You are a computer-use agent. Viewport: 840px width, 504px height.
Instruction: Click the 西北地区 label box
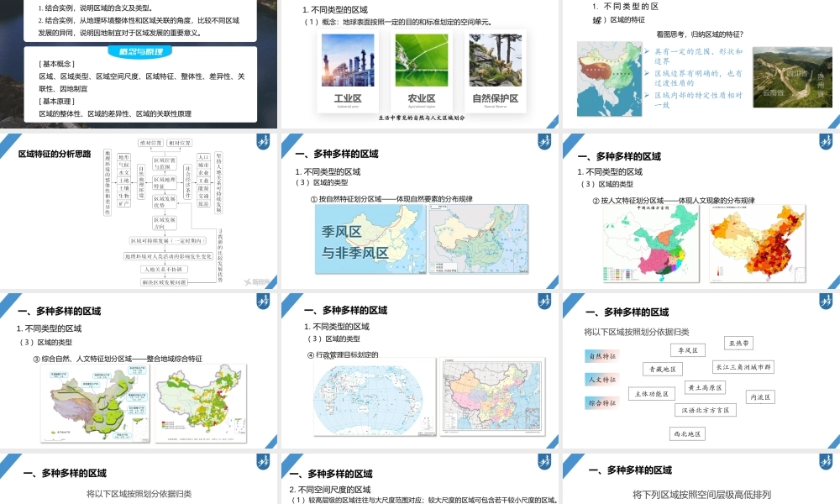687,433
